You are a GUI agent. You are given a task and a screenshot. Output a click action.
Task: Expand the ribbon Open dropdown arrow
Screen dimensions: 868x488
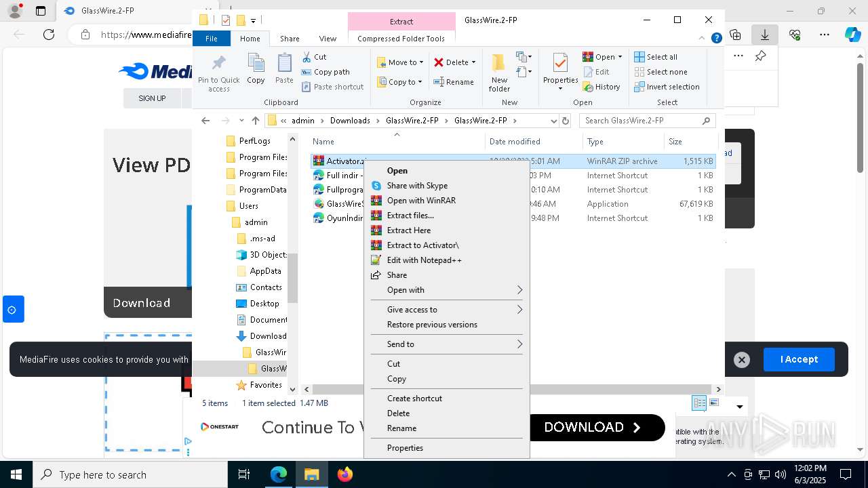620,57
